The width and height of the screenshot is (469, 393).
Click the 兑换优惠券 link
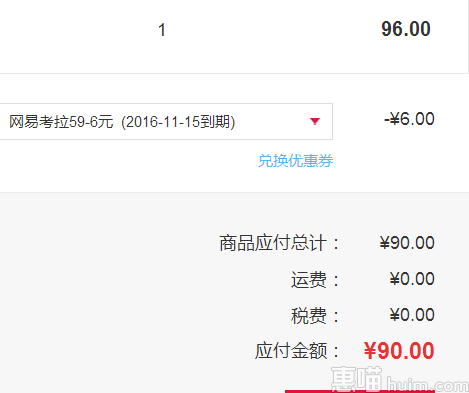pos(295,161)
